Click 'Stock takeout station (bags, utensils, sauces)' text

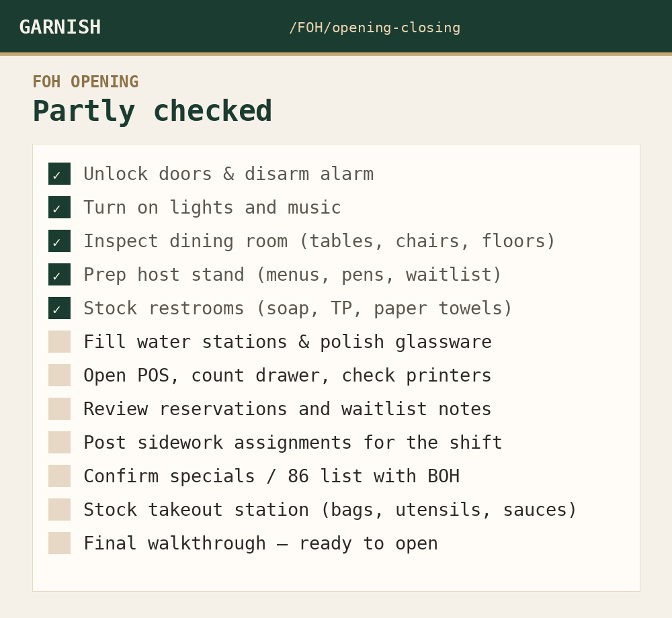pyautogui.click(x=330, y=510)
